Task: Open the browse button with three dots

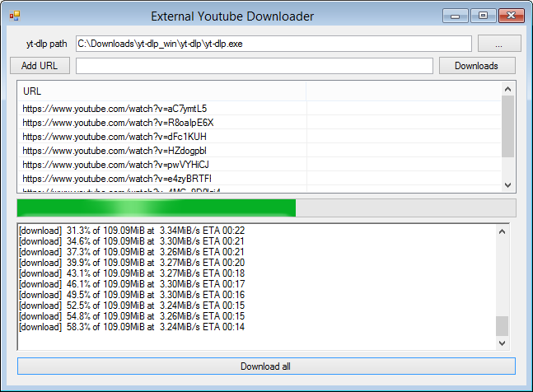Action: click(x=499, y=44)
